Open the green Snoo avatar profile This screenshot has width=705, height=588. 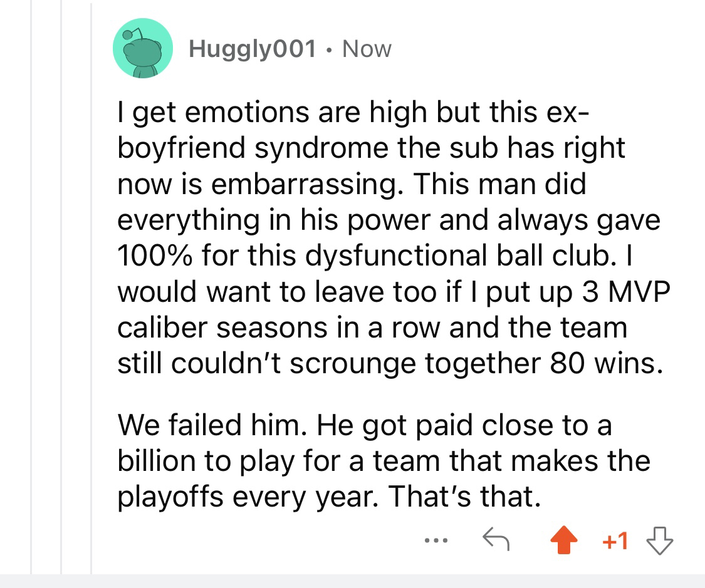[142, 48]
